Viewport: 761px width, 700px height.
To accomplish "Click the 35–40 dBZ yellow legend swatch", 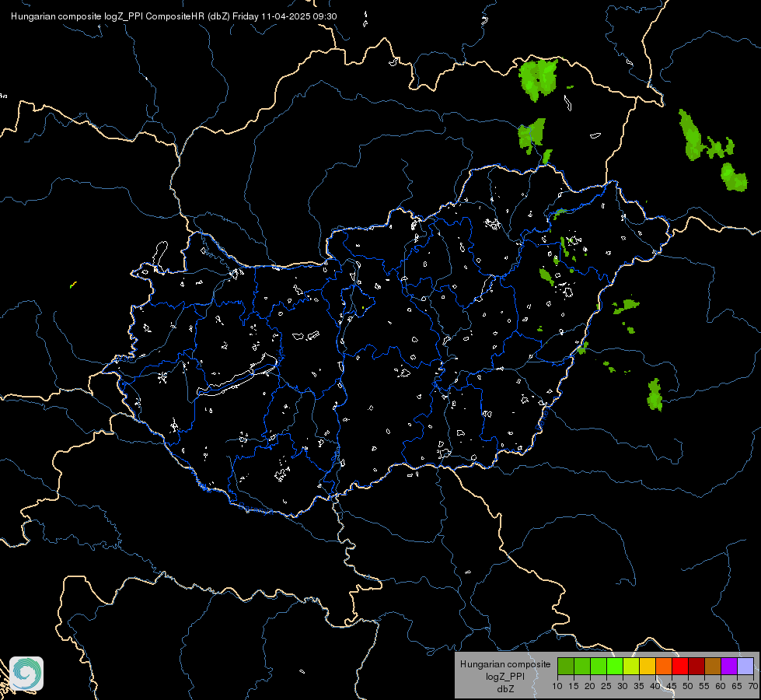I will coord(648,666).
